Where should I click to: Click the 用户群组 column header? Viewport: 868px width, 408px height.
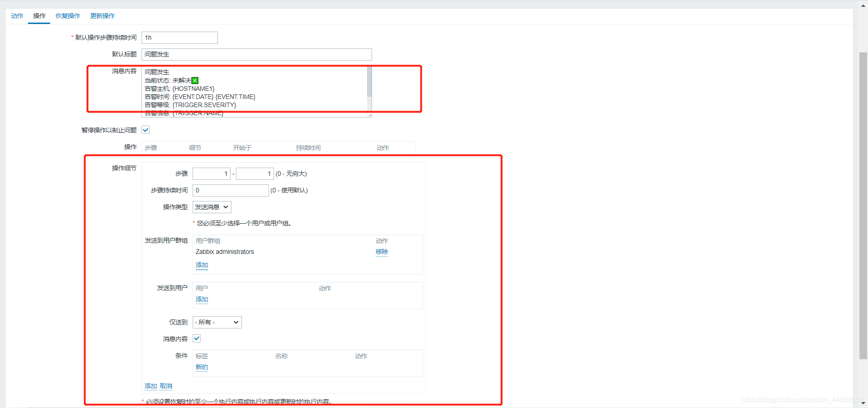coord(208,241)
